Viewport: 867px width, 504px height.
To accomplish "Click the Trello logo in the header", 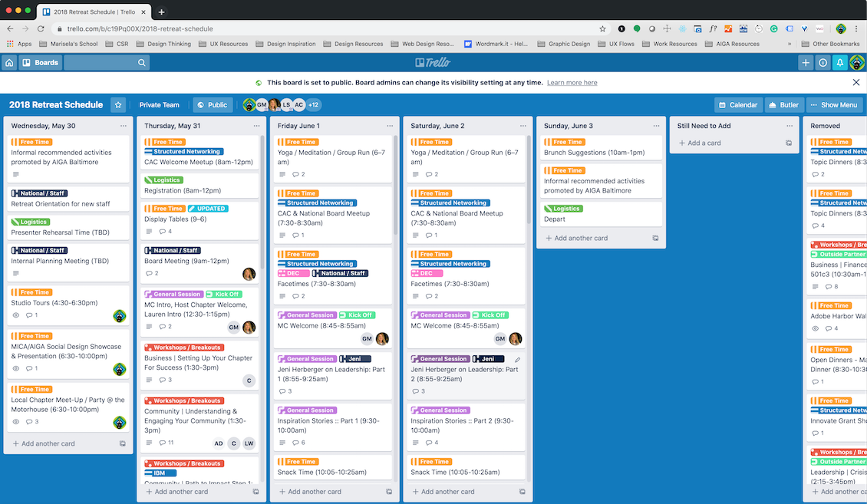I will pos(433,62).
